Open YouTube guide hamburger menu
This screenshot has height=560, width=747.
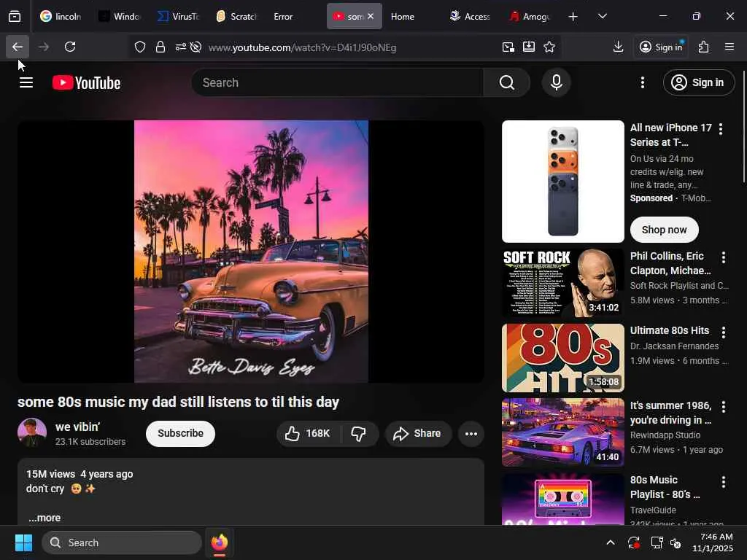click(26, 83)
